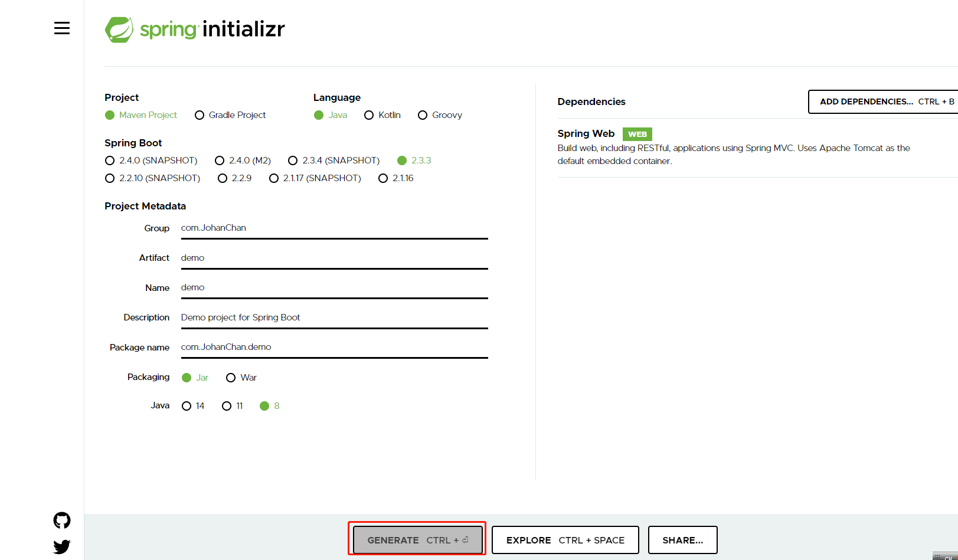Select Spring Boot 2.2.9
Screen dimensions: 958x560
point(234,178)
